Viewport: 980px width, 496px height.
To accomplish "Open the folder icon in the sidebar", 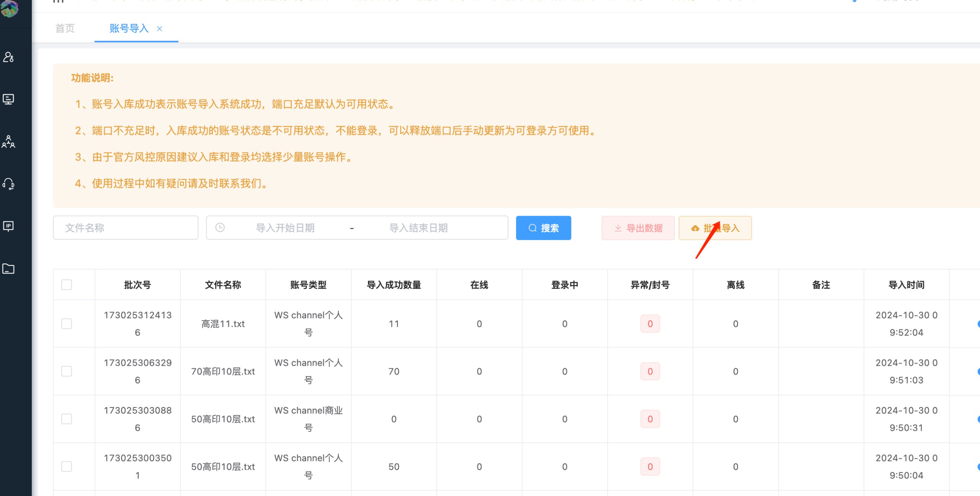I will [8, 269].
